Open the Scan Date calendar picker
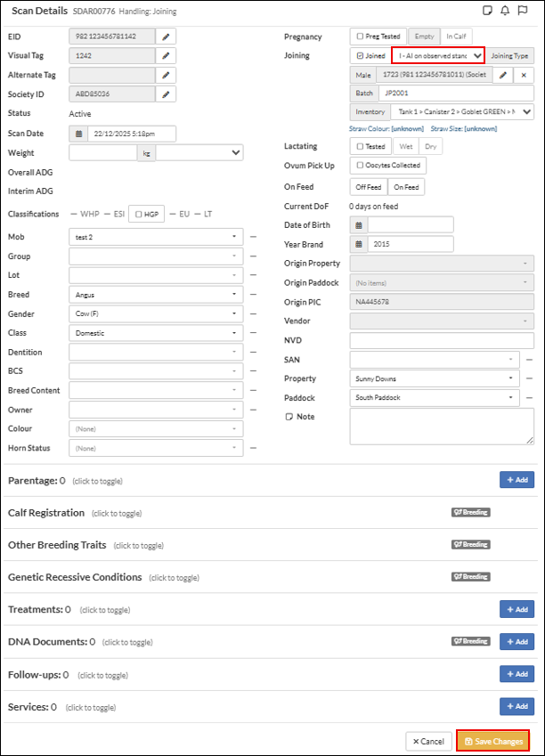 point(78,134)
